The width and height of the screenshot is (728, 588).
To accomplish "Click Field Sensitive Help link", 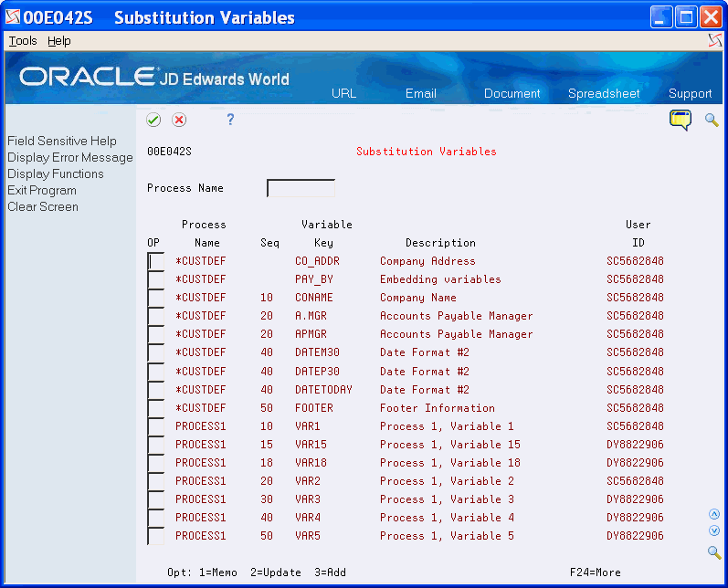I will click(62, 141).
